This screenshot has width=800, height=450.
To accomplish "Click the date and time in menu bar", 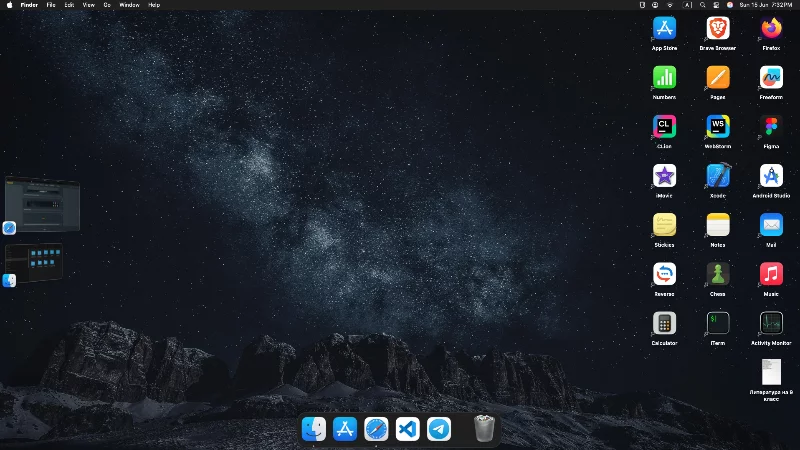I will (x=766, y=5).
